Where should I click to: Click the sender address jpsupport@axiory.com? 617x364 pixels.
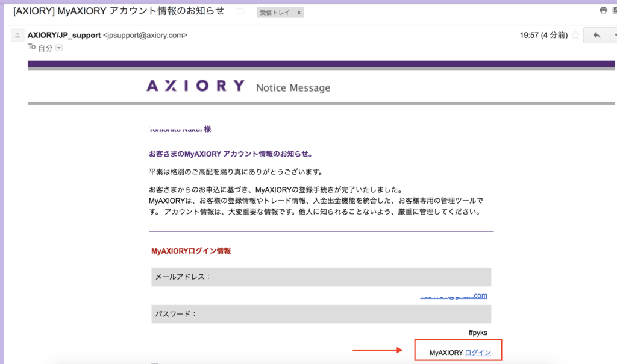click(145, 36)
